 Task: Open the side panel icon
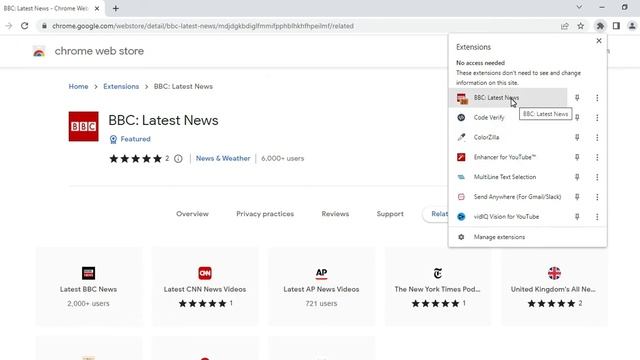coord(616,26)
